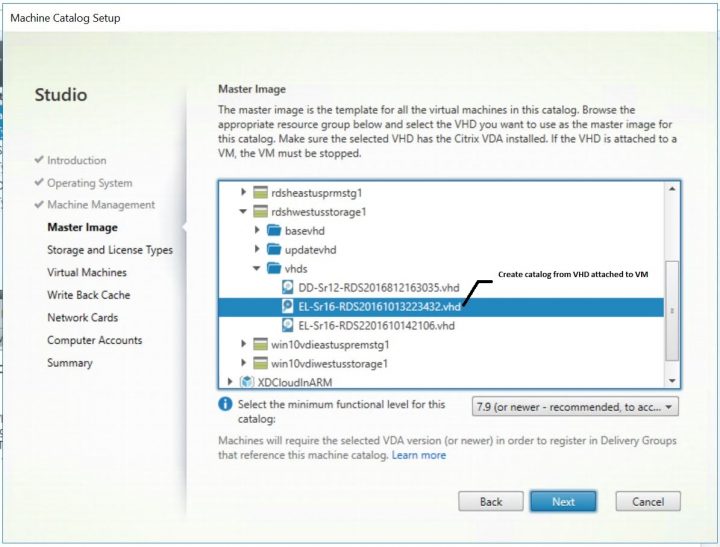This screenshot has height=547, width=720.
Task: Click the win10vdieastusprmstg1 storage icon
Action: (262, 344)
